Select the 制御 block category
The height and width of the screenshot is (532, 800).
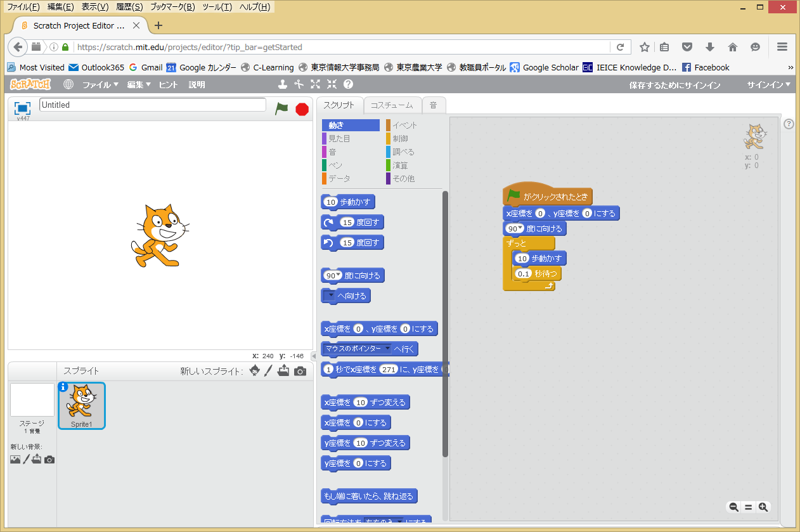415,138
